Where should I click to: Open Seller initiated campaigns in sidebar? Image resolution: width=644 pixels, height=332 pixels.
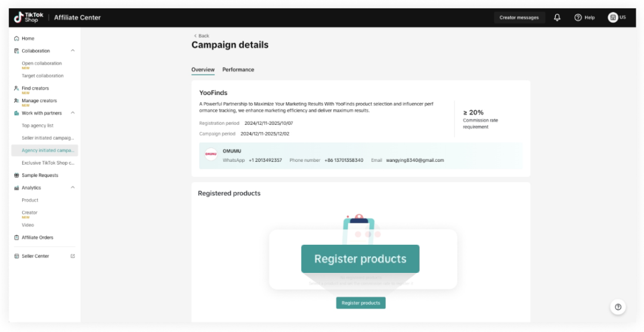[x=48, y=138]
